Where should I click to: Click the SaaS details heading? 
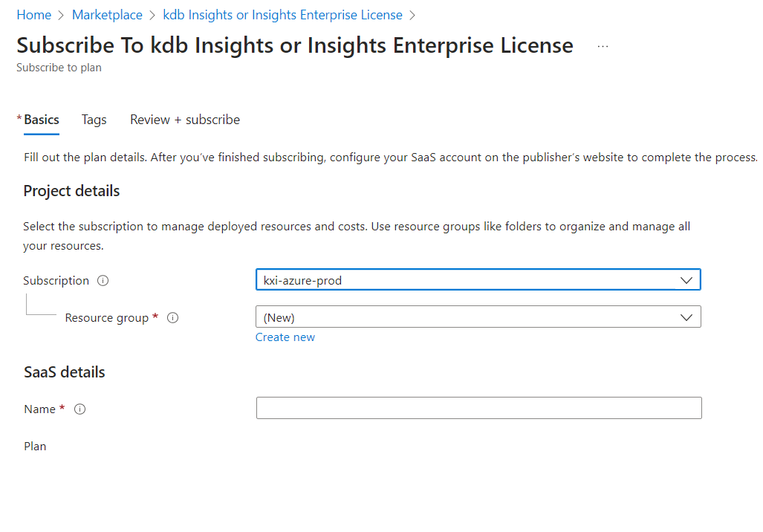click(64, 372)
